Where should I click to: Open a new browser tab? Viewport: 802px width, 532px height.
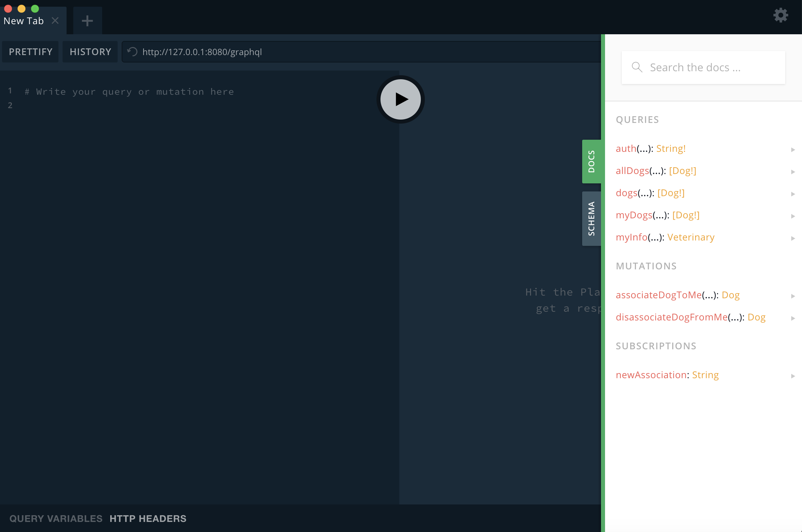pyautogui.click(x=87, y=20)
